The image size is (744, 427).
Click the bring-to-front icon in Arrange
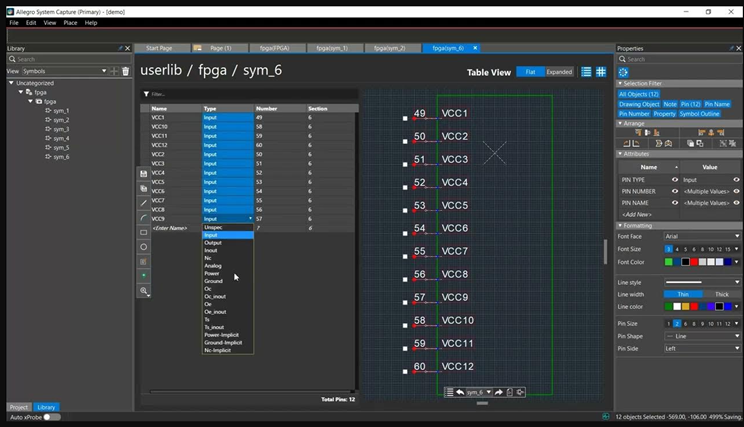[690, 143]
